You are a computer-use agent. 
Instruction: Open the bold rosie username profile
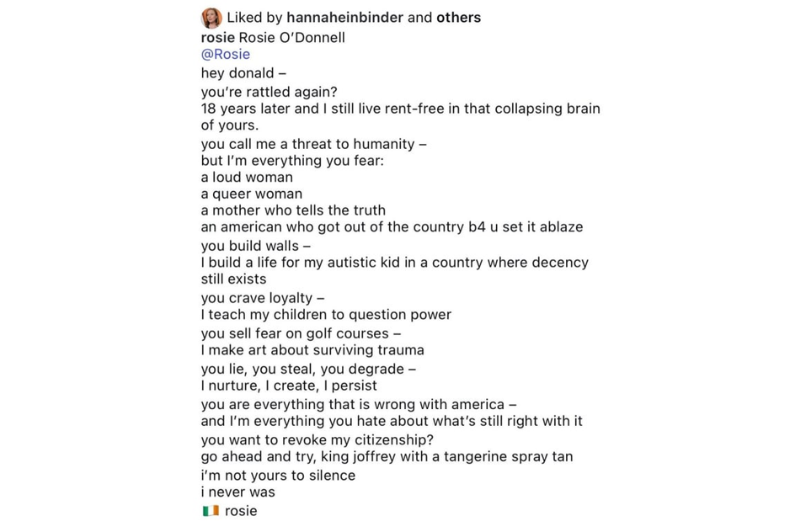point(217,38)
